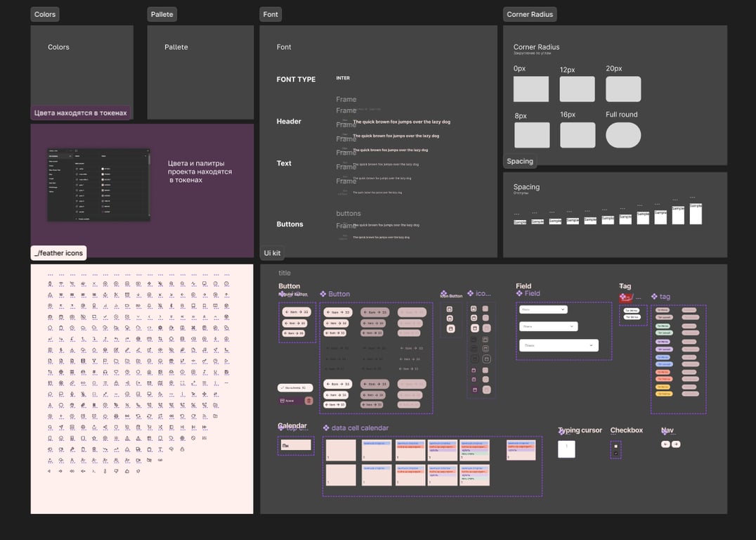
Task: Untick the checked Checkbox variant
Action: (x=615, y=454)
